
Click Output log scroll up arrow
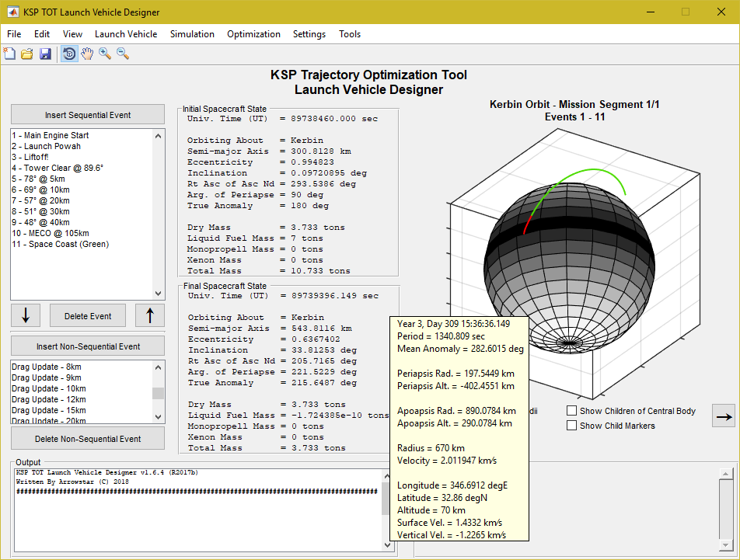pos(387,475)
